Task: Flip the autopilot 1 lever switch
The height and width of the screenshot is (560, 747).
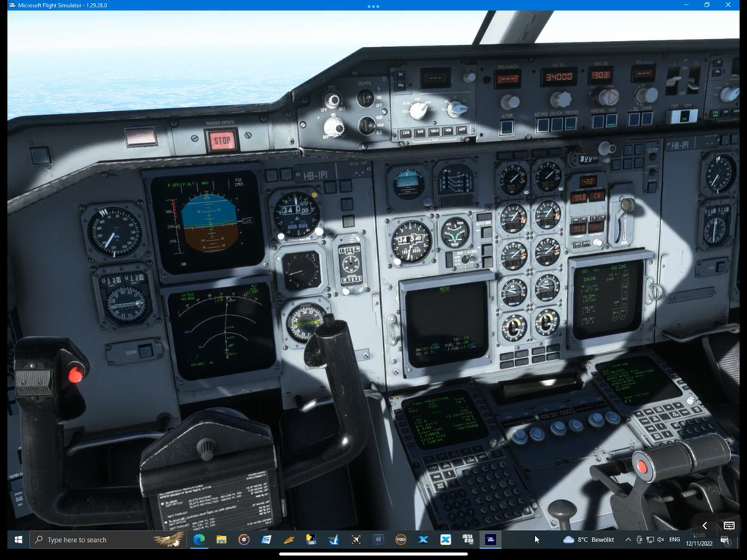Action: pos(673,80)
